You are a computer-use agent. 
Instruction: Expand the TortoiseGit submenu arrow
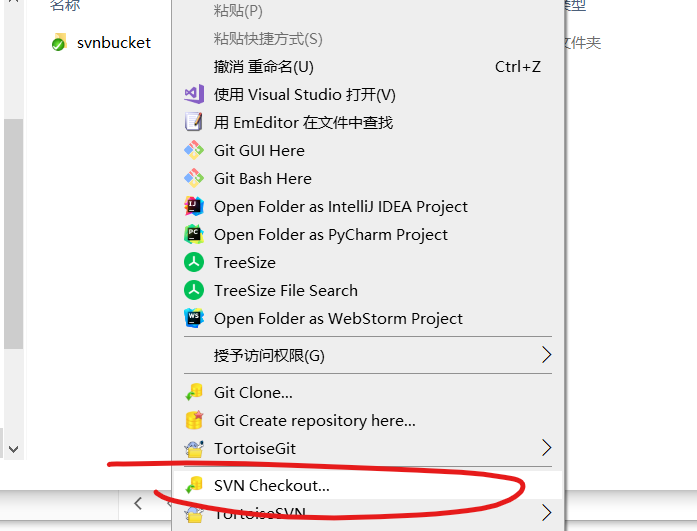click(547, 448)
